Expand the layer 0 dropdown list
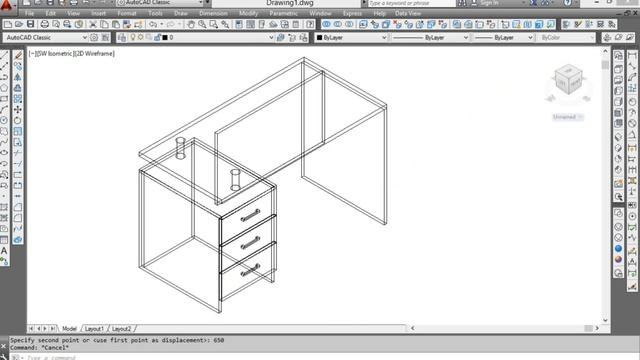Image resolution: width=640 pixels, height=360 pixels. 271,38
